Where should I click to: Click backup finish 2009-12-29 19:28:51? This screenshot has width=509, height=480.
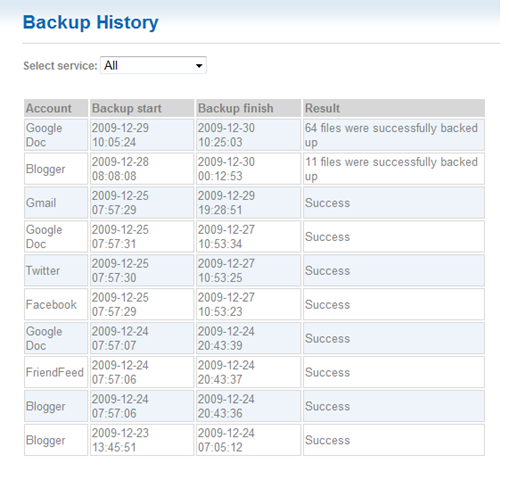pos(248,203)
